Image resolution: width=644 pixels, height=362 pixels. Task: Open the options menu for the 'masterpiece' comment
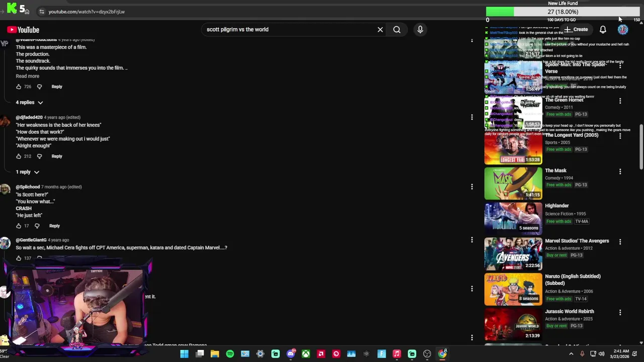[x=471, y=41]
